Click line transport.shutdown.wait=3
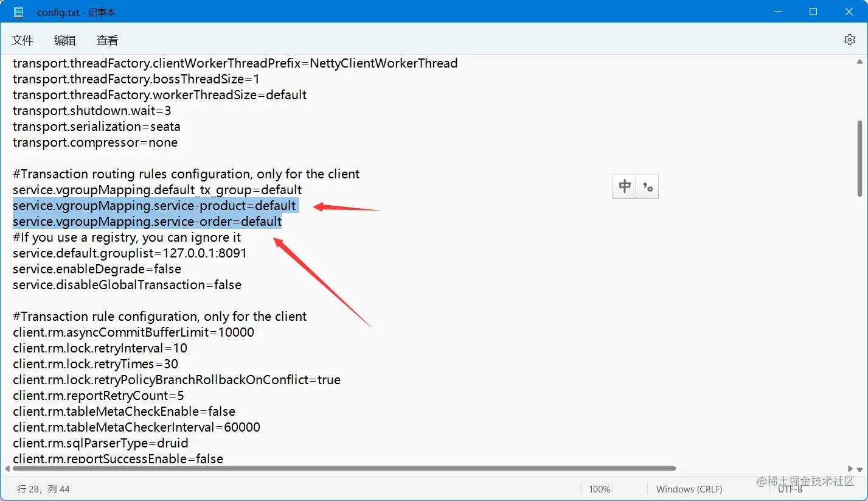The width and height of the screenshot is (868, 501). 92,111
